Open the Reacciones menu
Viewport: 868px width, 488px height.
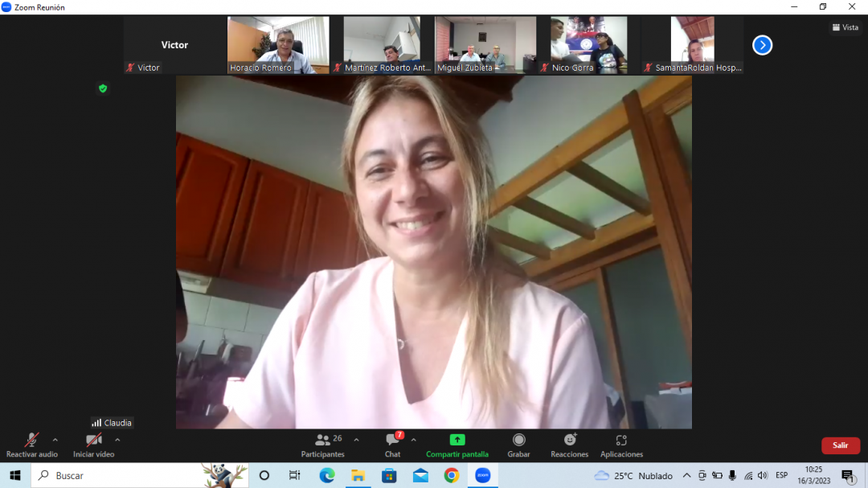point(570,445)
